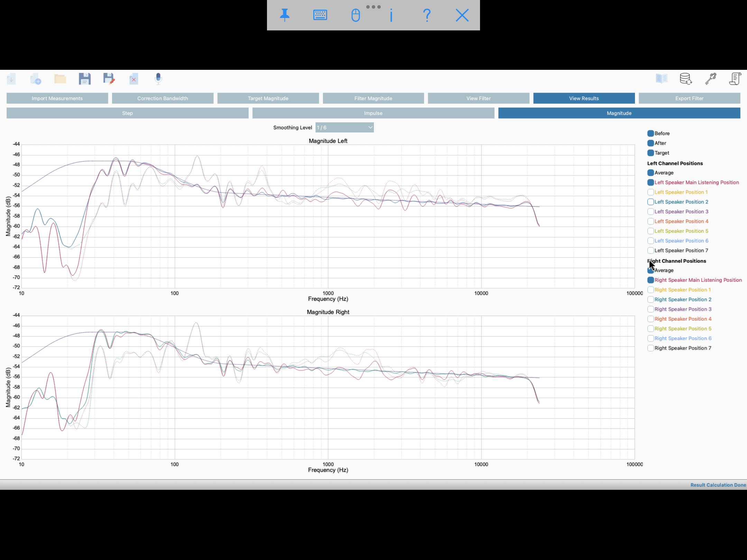This screenshot has width=747, height=560.
Task: Uncheck Left Speaker Main Listening Position
Action: [x=651, y=183]
